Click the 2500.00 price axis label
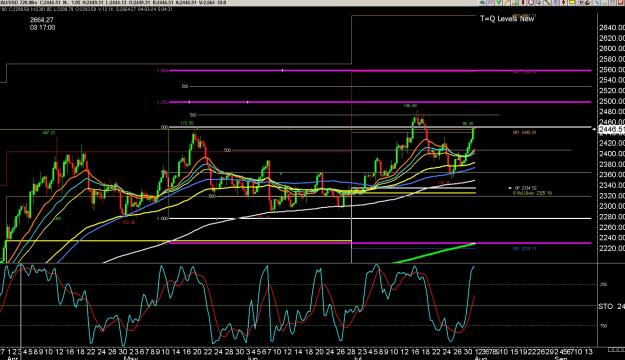 click(612, 101)
